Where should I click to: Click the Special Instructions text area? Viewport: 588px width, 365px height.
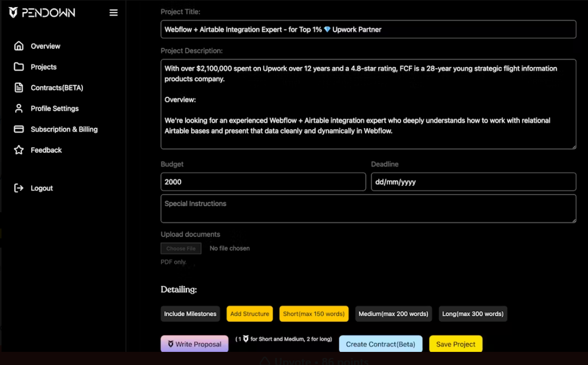(x=368, y=209)
